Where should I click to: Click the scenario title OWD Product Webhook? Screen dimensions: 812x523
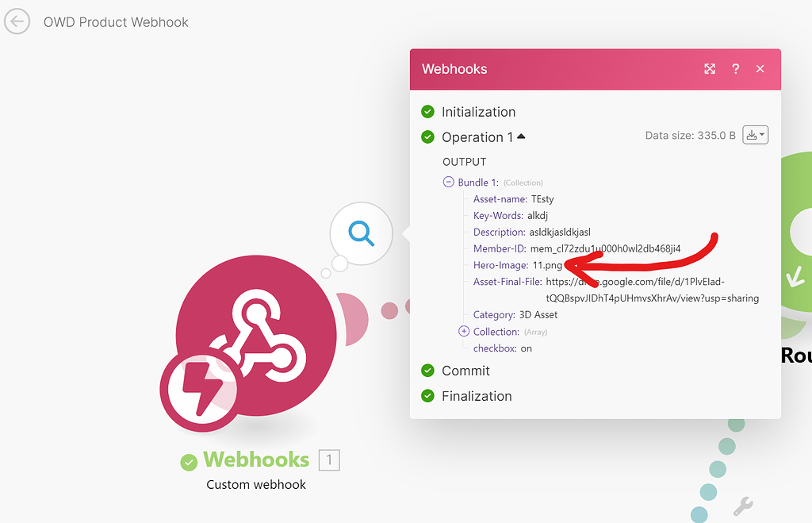pos(116,22)
